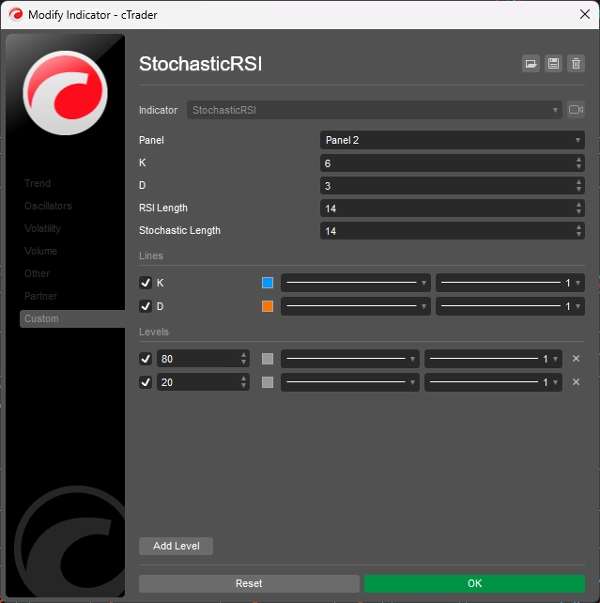This screenshot has width=600, height=603.
Task: Open the K line style dropdown
Action: click(356, 283)
